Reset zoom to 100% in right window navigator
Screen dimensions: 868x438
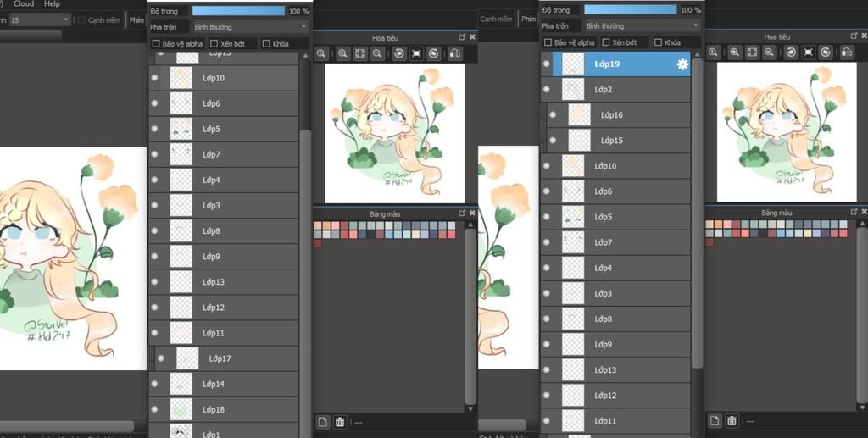tap(713, 53)
